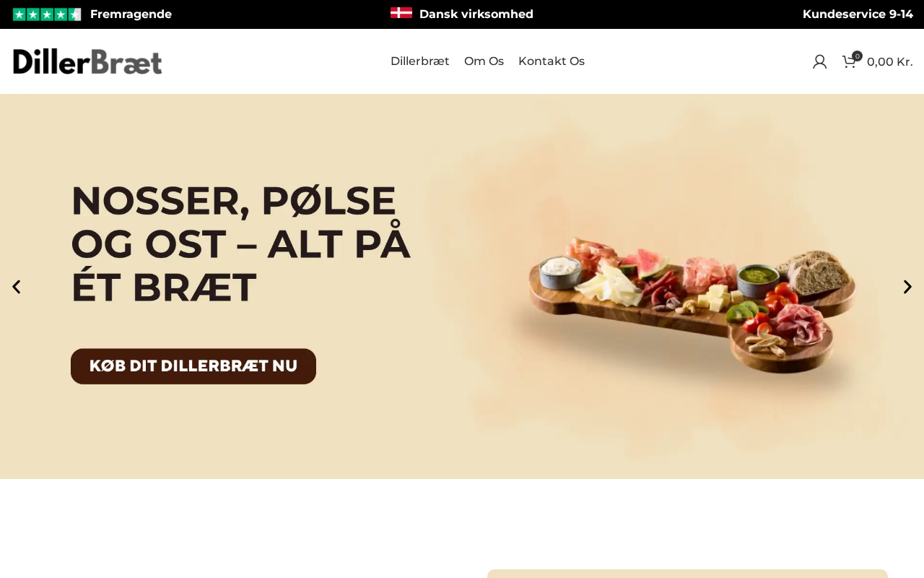The image size is (924, 578).
Task: Click the DillerBræt logo
Action: pyautogui.click(x=87, y=61)
